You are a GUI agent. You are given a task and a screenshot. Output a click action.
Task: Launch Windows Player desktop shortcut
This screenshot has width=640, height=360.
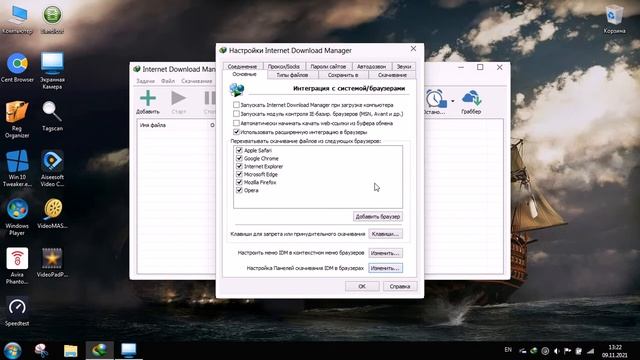(x=17, y=217)
